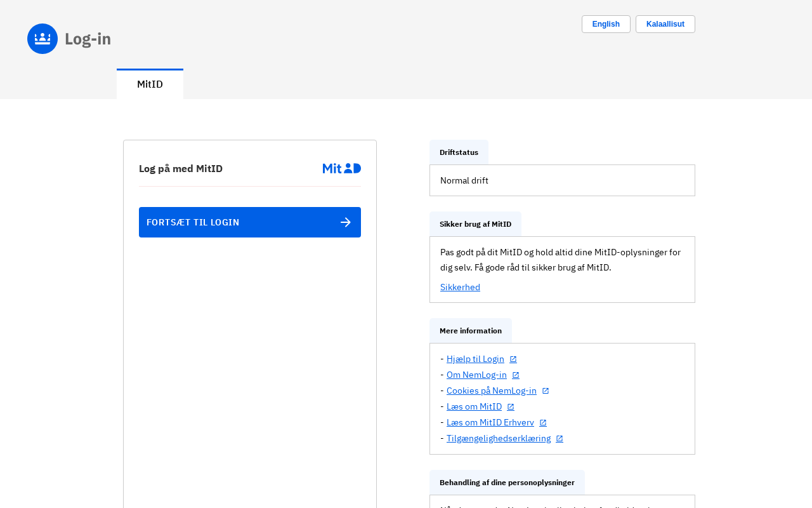Screen dimensions: 812x508
Task: Click external link icon beside Tilgængelighedserklæring
Action: [560, 439]
